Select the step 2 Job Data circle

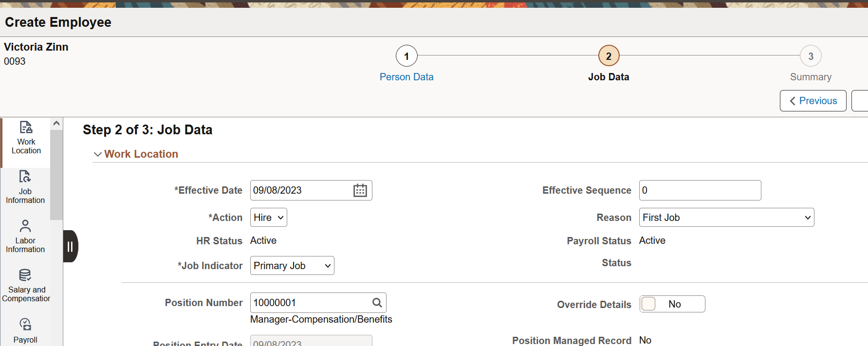609,56
